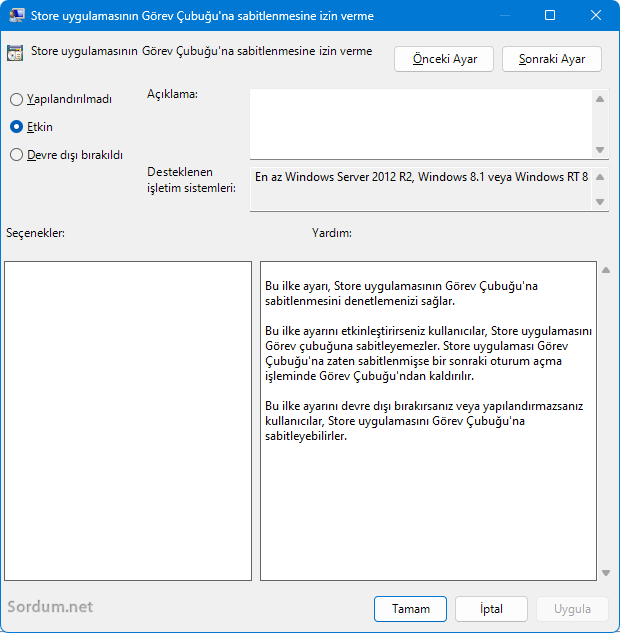Choose Devre dışı bırakıldı radio option
Viewport: 620px width, 633px height.
pyautogui.click(x=66, y=155)
